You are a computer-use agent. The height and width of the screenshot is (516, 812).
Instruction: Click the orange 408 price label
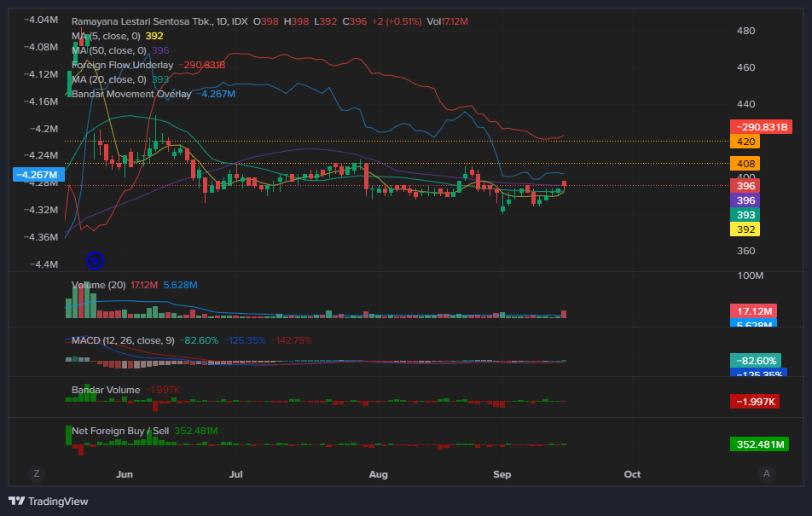pyautogui.click(x=745, y=164)
